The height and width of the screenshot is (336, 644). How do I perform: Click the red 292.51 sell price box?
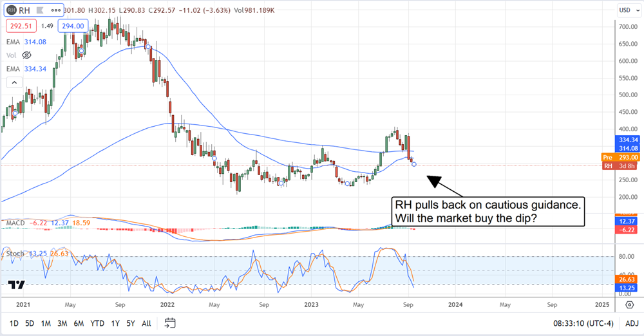click(21, 26)
